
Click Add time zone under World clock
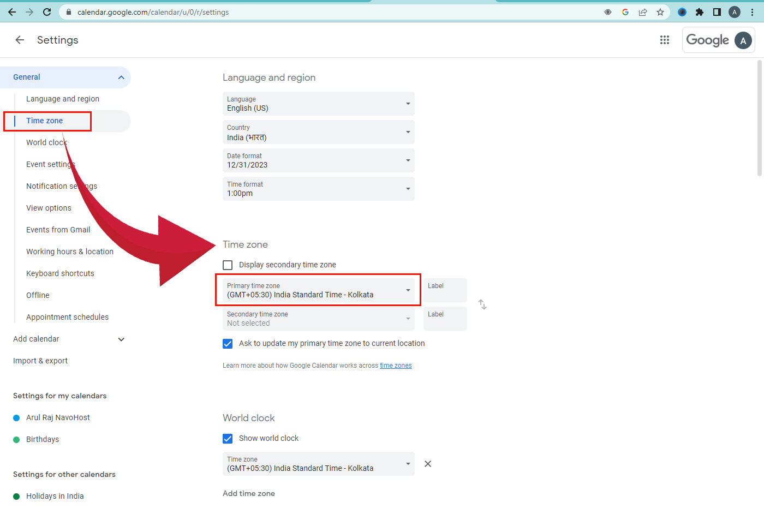[249, 493]
